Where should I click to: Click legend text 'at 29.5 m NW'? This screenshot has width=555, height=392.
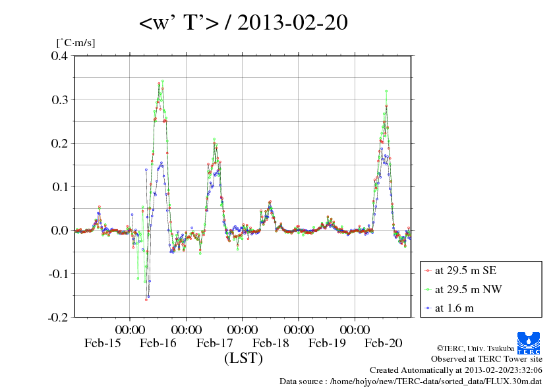[468, 289]
